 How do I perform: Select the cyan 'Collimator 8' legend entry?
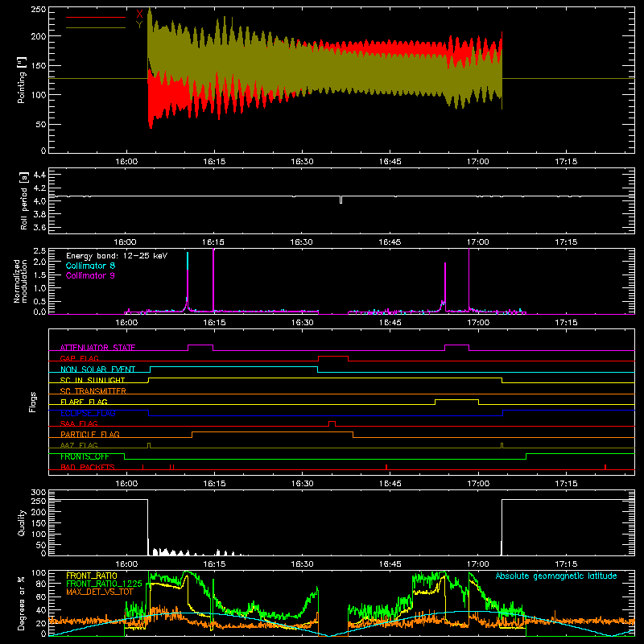click(90, 266)
